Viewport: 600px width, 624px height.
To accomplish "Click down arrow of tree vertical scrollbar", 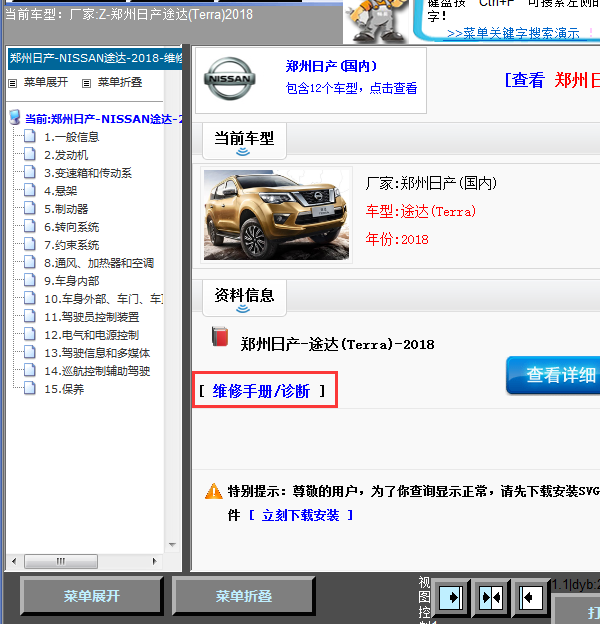I will [172, 544].
